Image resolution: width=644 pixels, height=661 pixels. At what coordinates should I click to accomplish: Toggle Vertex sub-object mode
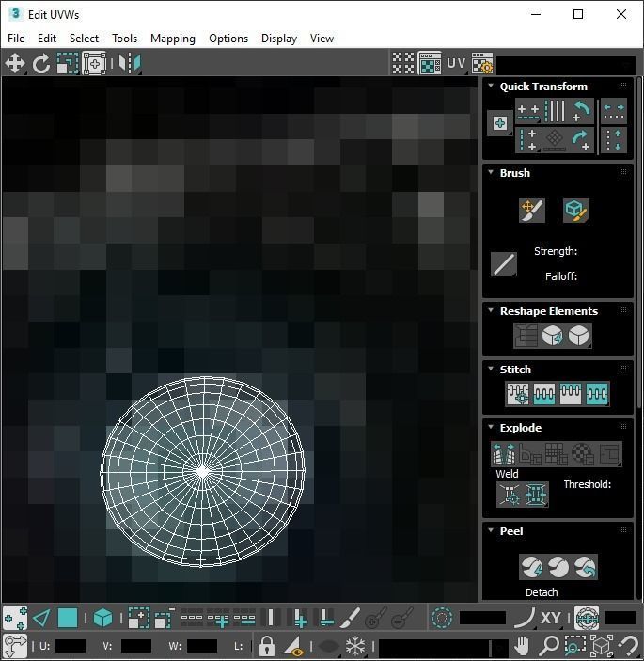[x=15, y=618]
